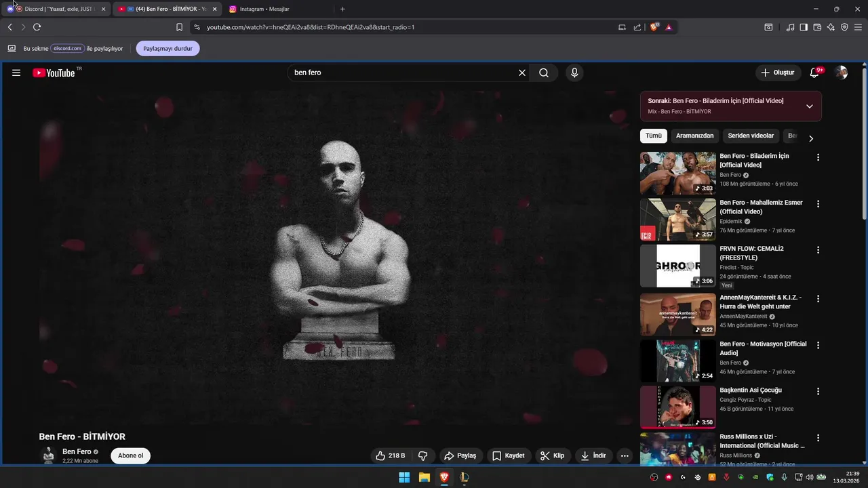This screenshot has width=868, height=488.
Task: Open Brave Leo AI sparkle icon
Action: pyautogui.click(x=831, y=27)
